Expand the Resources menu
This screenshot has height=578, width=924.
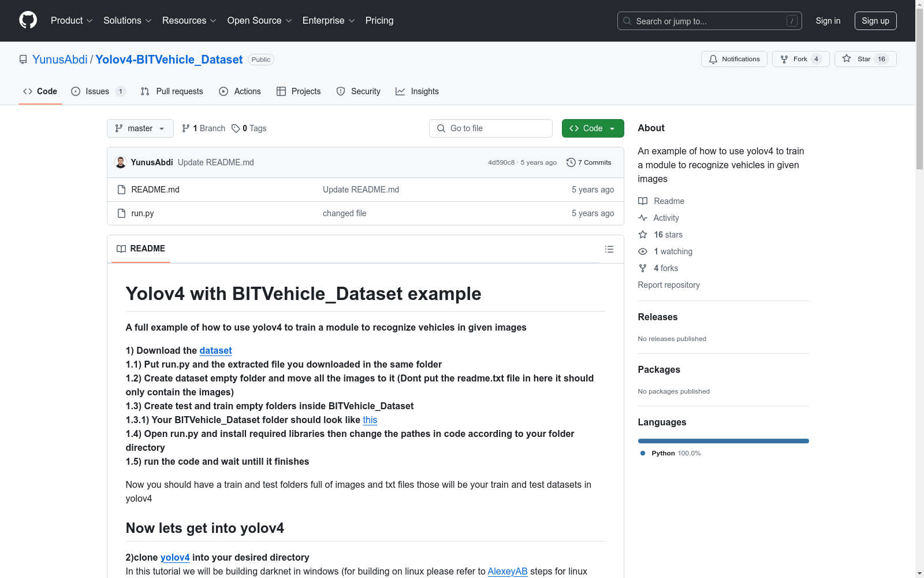pyautogui.click(x=189, y=21)
